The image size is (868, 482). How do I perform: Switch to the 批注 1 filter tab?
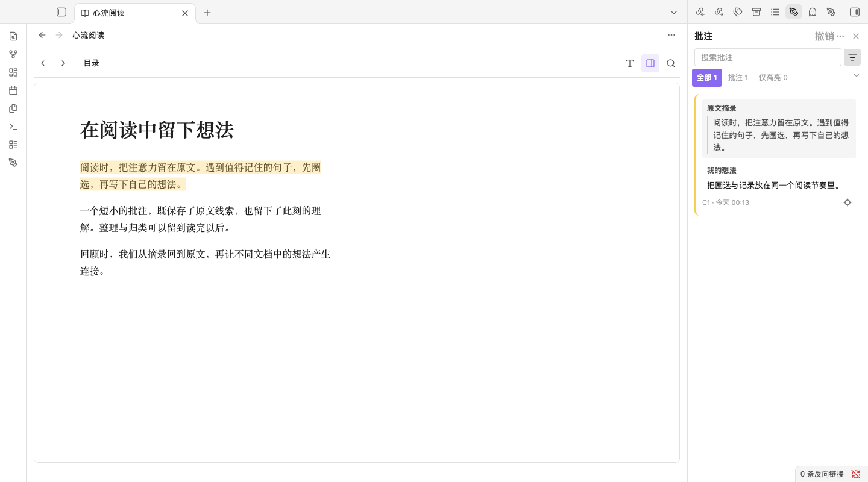(x=738, y=78)
